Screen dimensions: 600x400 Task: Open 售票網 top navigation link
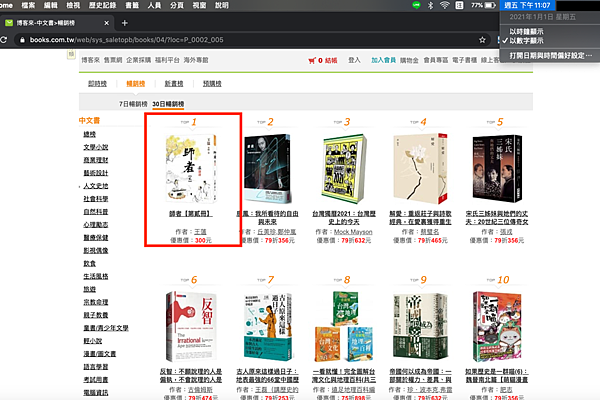point(113,60)
